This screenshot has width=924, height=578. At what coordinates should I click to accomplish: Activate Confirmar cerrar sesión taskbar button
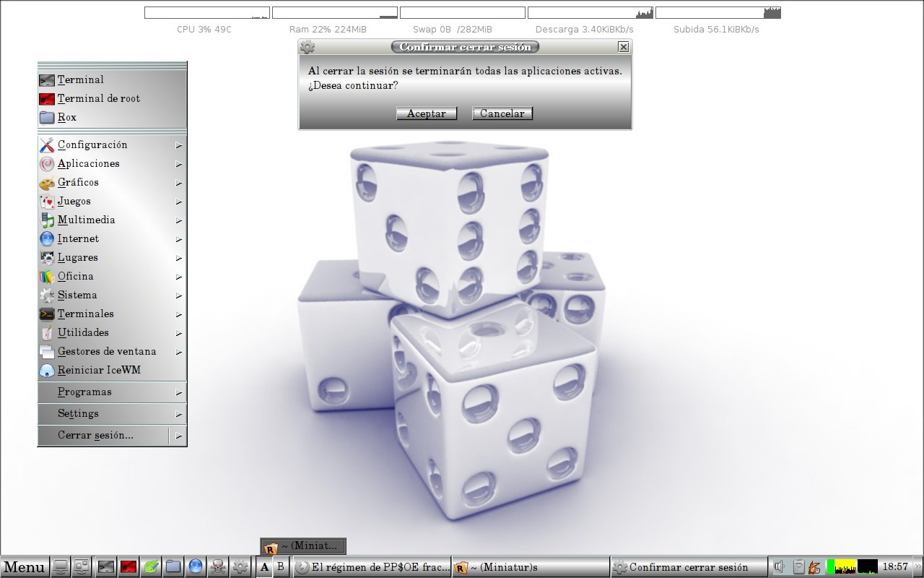click(689, 567)
